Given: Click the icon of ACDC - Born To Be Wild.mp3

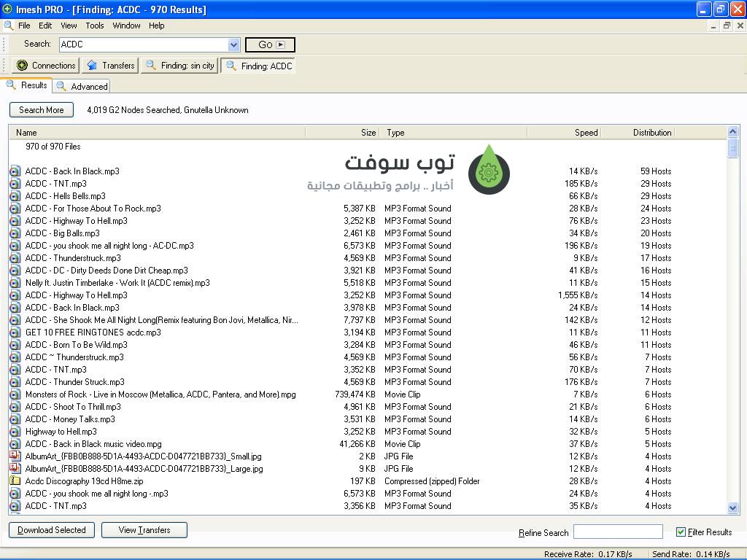Looking at the screenshot, I should (x=15, y=345).
